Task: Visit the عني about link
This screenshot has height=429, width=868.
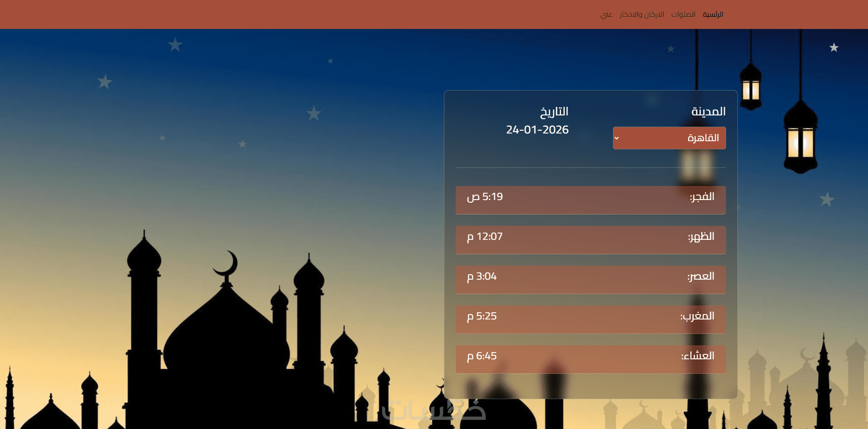Action: (606, 14)
